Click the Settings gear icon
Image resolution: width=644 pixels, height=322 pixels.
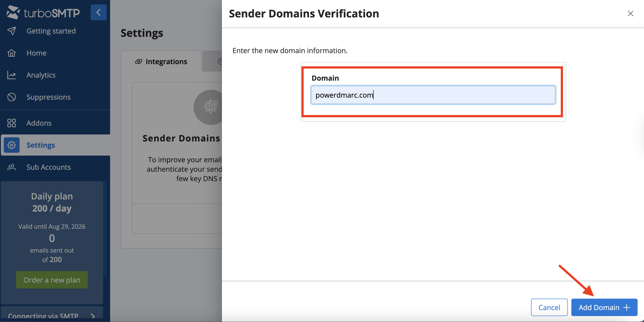[11, 145]
